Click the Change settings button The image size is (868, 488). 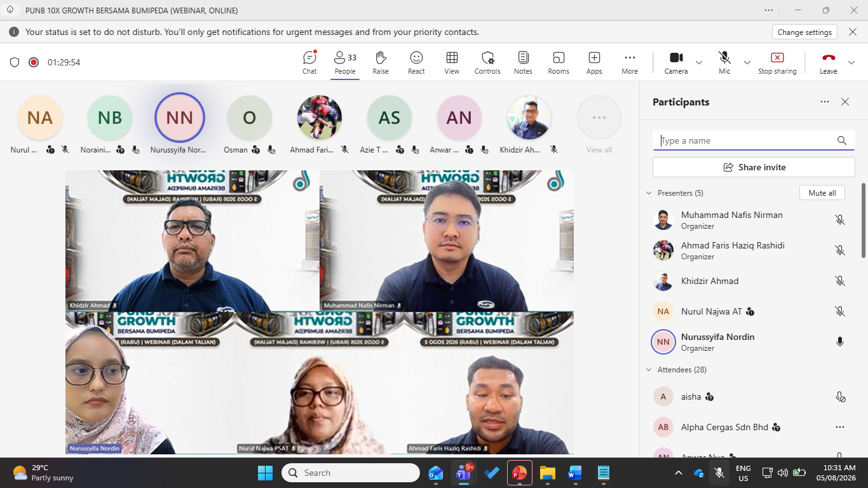804,32
